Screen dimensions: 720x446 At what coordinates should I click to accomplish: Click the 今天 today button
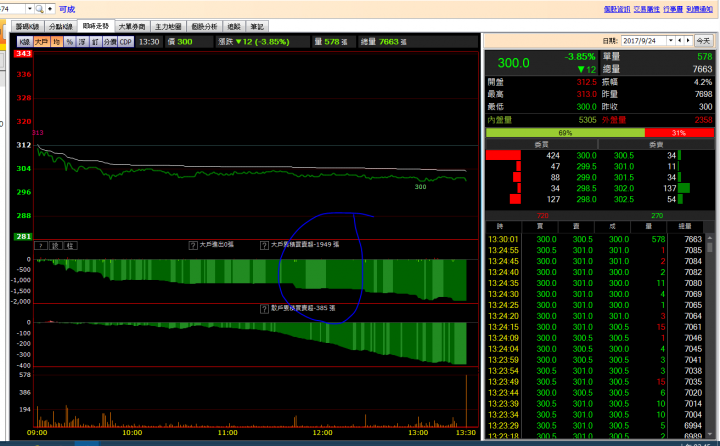click(703, 41)
